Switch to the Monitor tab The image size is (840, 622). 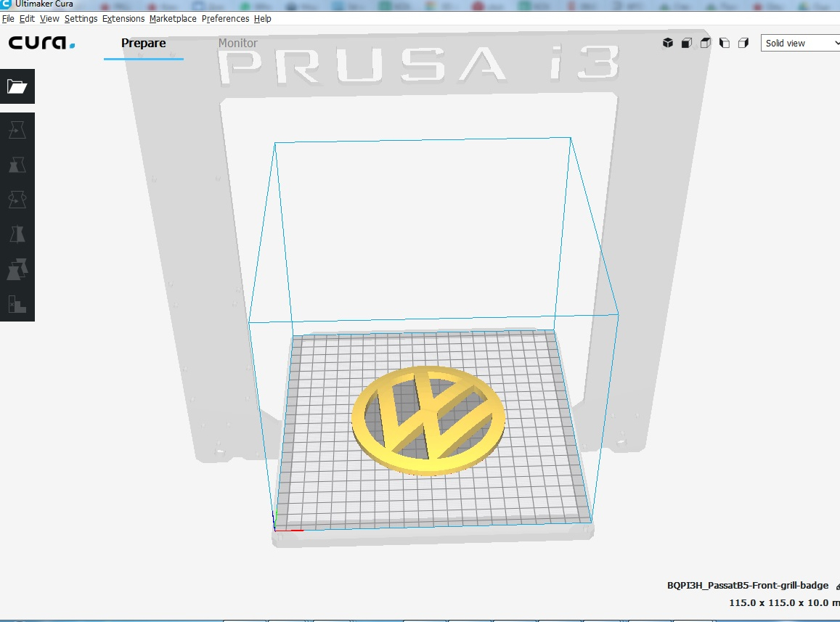[x=238, y=43]
